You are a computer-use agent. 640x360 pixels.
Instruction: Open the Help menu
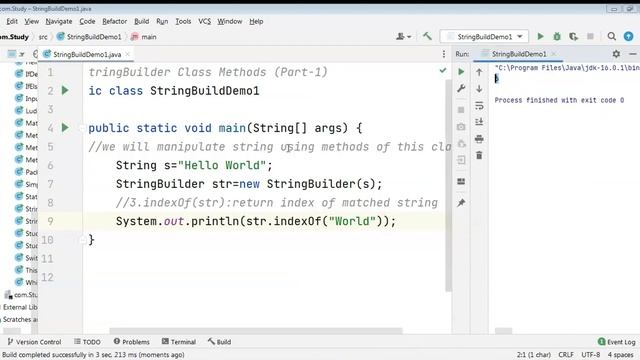coord(256,21)
